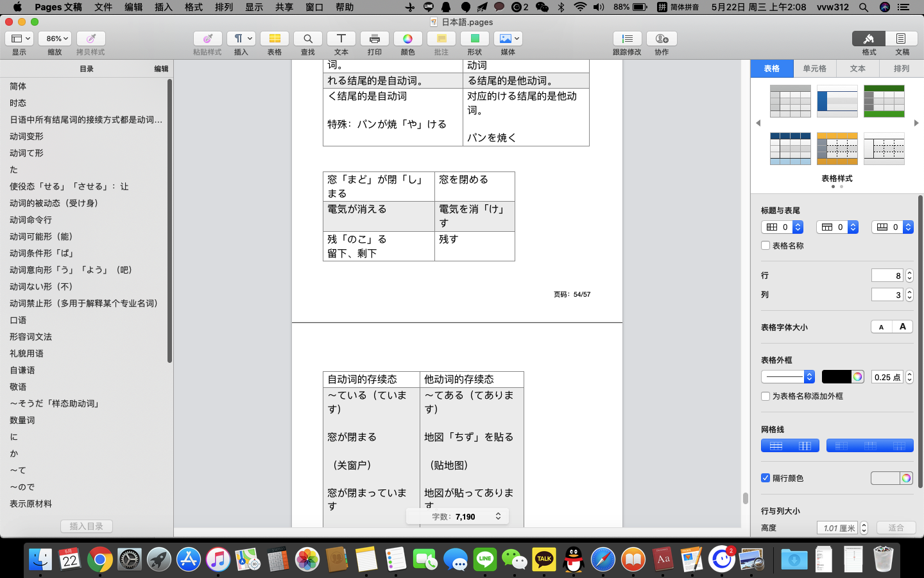Click the 查找 (Find) magnifier icon

(x=308, y=39)
